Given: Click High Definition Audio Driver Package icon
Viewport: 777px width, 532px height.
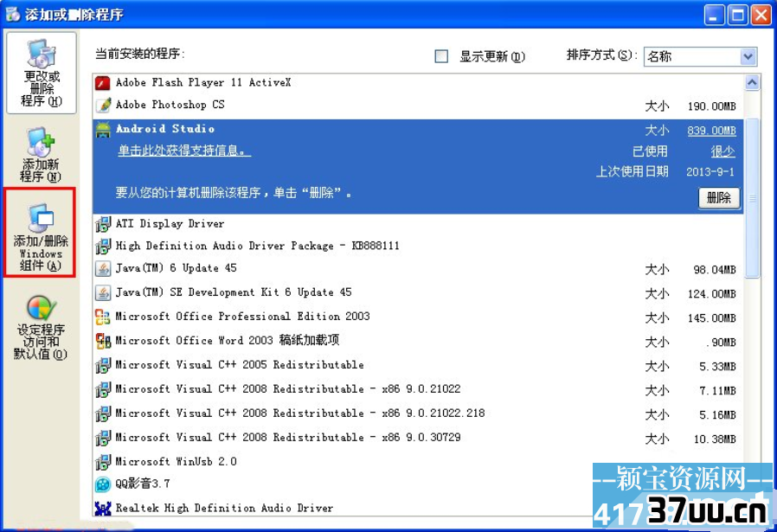Looking at the screenshot, I should tap(103, 247).
